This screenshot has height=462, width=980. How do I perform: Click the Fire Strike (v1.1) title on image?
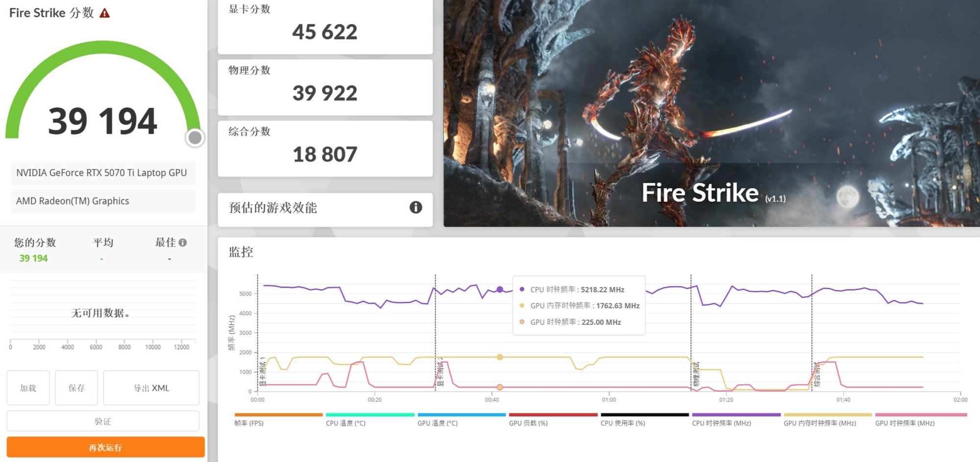click(713, 193)
